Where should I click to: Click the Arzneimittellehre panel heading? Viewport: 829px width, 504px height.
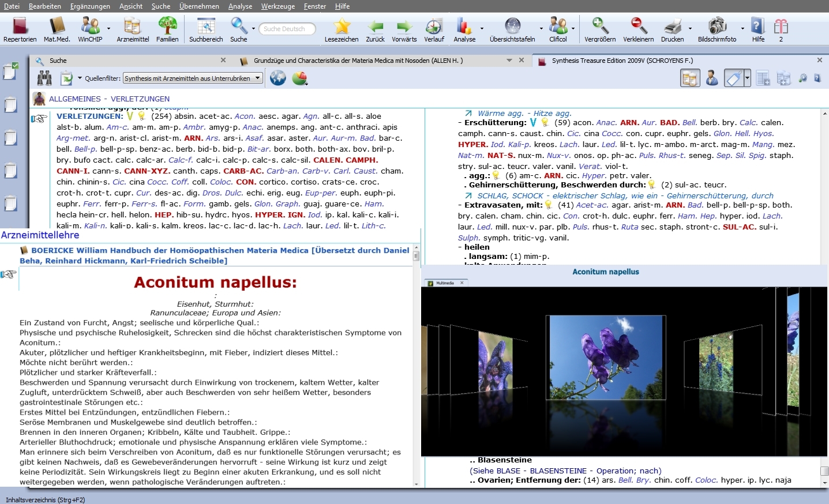point(40,235)
